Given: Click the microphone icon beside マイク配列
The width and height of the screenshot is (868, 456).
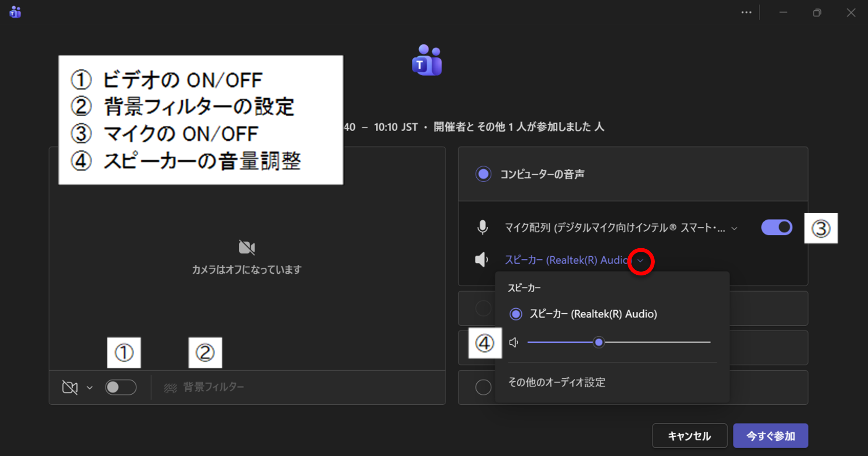Looking at the screenshot, I should (x=482, y=228).
